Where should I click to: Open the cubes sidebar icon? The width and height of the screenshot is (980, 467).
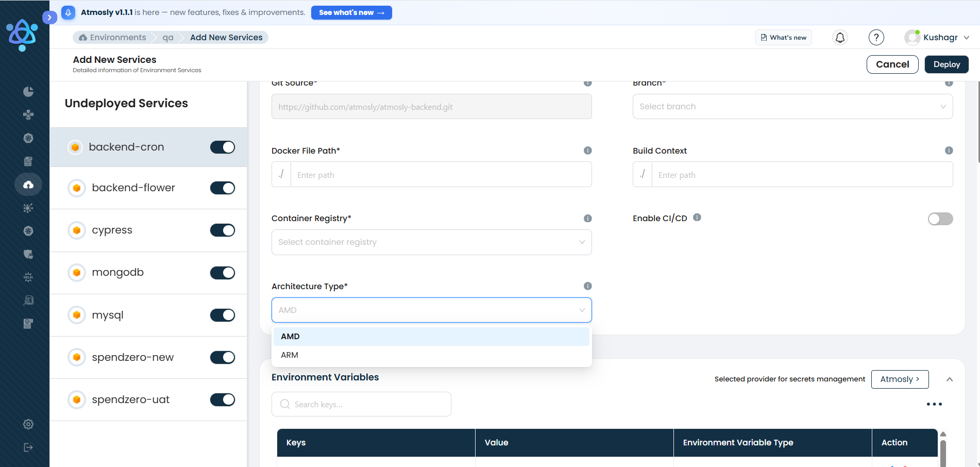28,115
